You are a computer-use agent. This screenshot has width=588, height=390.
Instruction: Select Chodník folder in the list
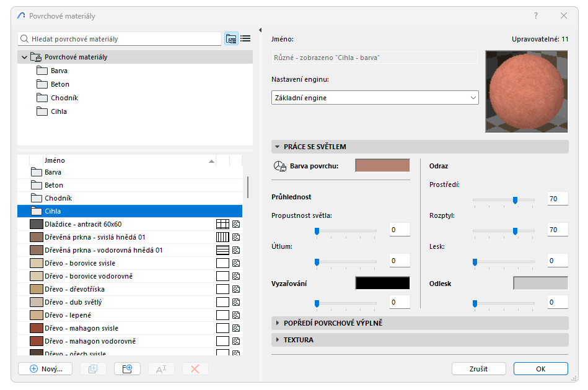(129, 198)
